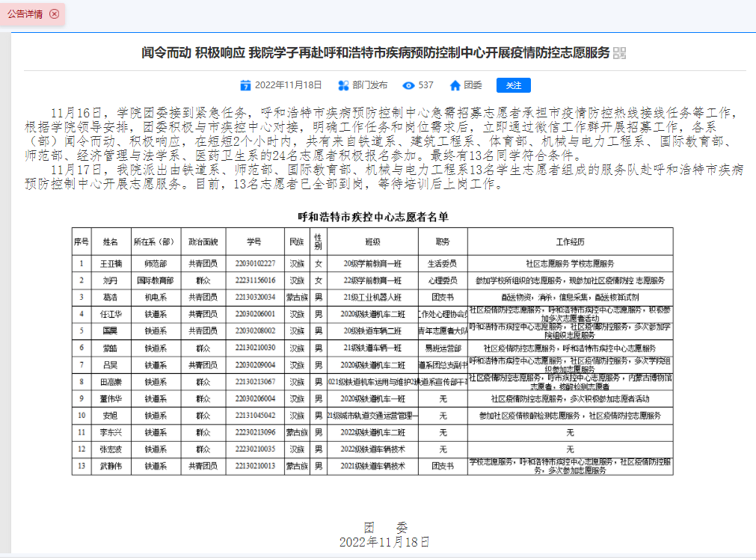Click student number 22130210013
Image resolution: width=756 pixels, height=560 pixels.
point(255,466)
